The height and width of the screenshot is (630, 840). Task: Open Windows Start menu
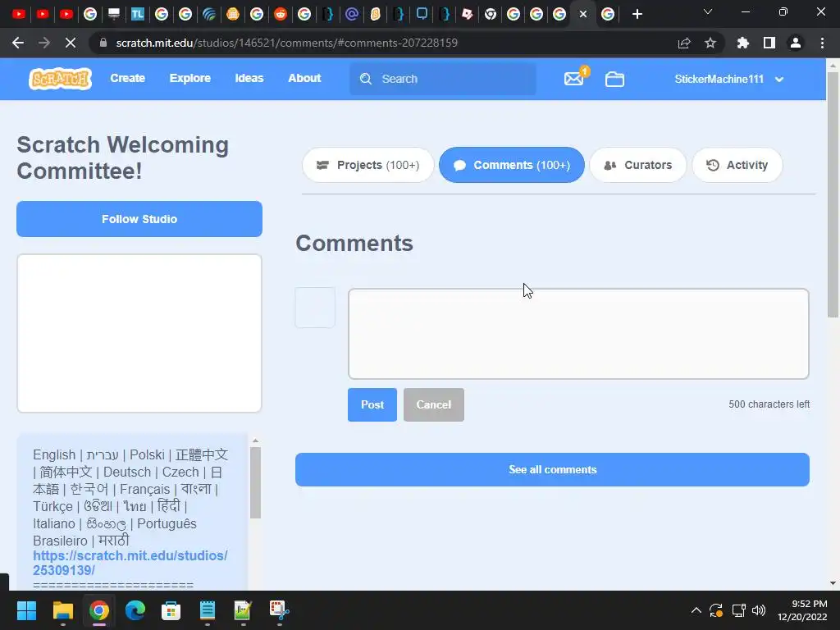pyautogui.click(x=26, y=610)
